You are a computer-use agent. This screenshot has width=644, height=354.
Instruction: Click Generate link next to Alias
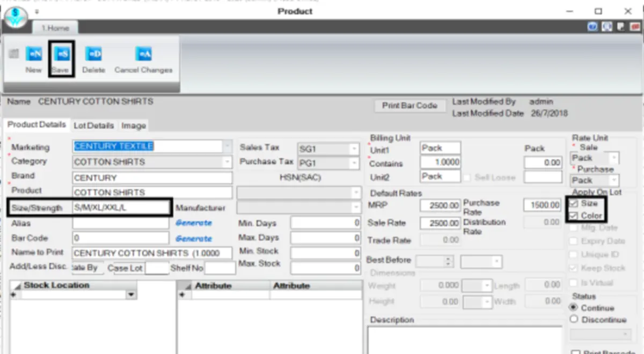(194, 223)
